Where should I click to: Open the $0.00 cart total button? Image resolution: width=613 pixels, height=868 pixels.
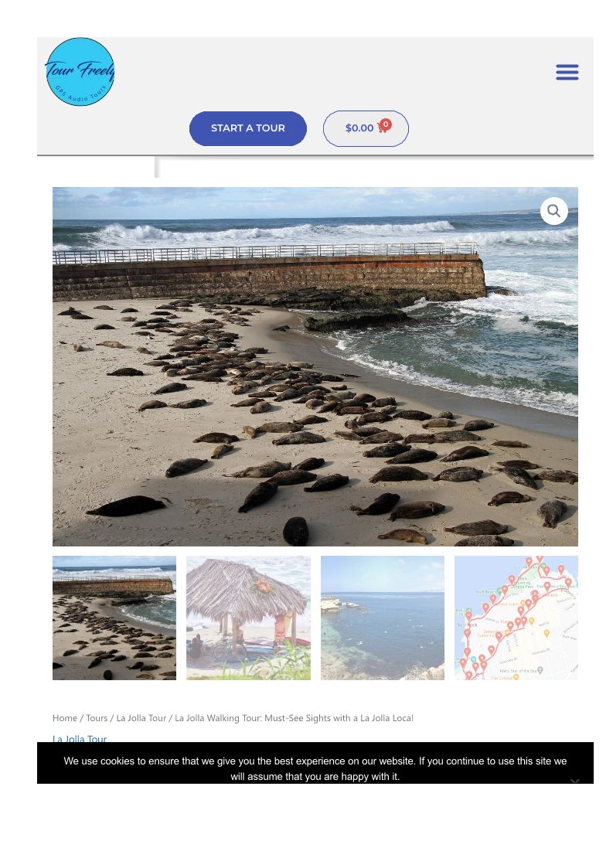pyautogui.click(x=366, y=128)
